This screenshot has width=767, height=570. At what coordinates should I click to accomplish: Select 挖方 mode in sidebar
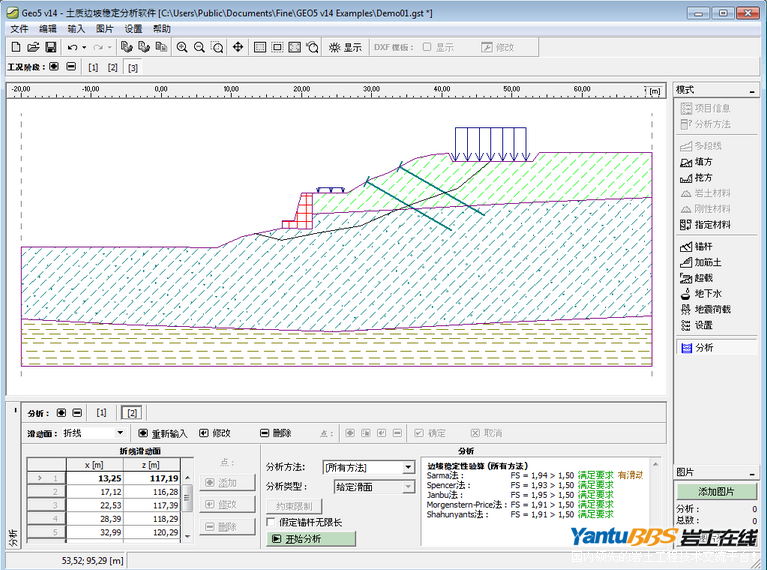(x=697, y=178)
